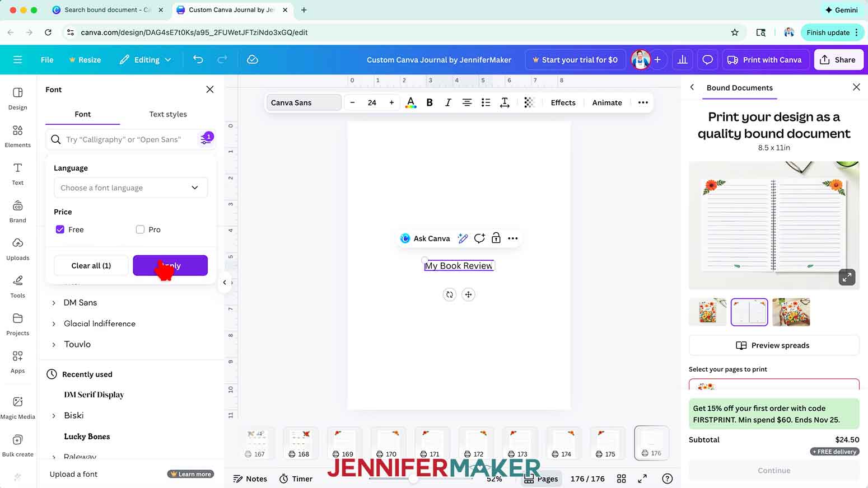Open the analytics chart icon
This screenshot has height=488, width=868.
682,59
